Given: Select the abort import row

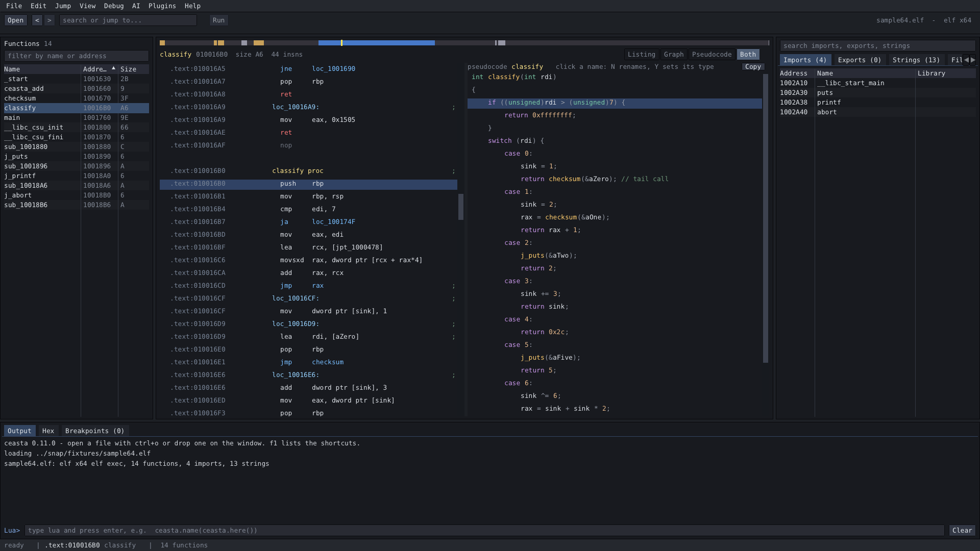Looking at the screenshot, I should tap(877, 112).
